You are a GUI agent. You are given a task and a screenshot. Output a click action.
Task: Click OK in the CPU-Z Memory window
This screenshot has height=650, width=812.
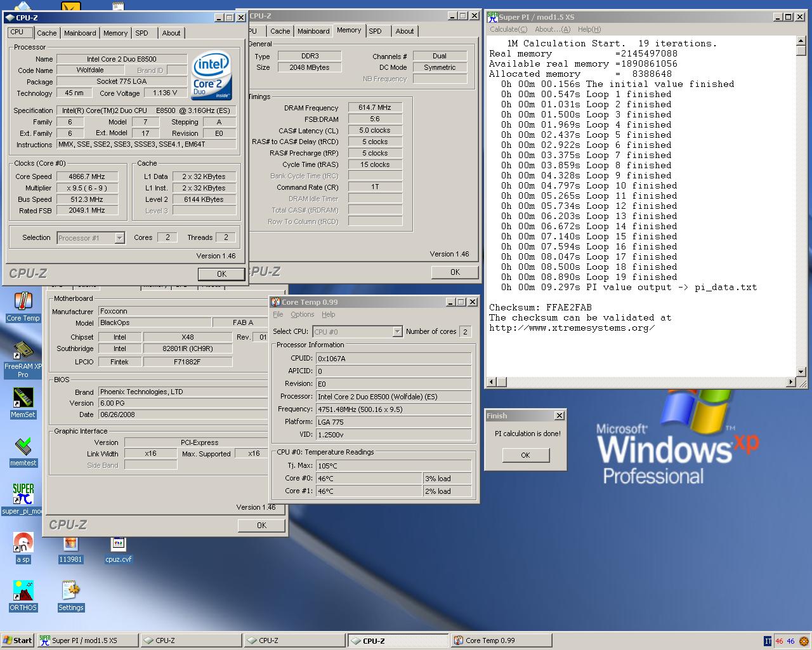(x=455, y=272)
